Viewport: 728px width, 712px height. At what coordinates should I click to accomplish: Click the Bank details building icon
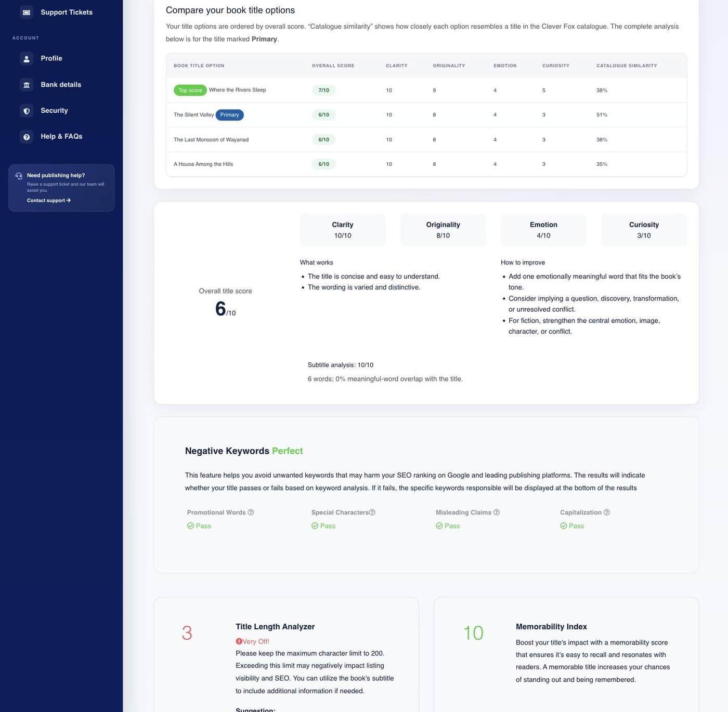[x=27, y=85]
